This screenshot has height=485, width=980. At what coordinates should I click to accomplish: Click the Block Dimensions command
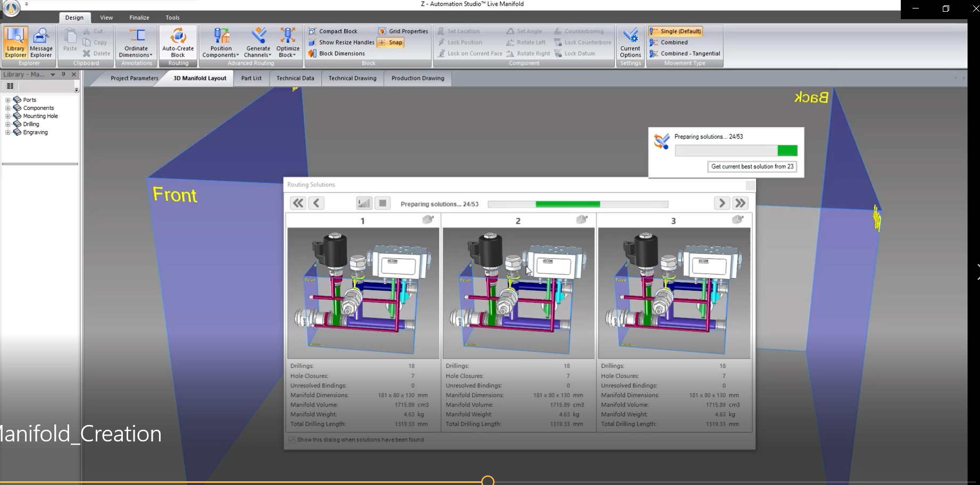point(337,54)
